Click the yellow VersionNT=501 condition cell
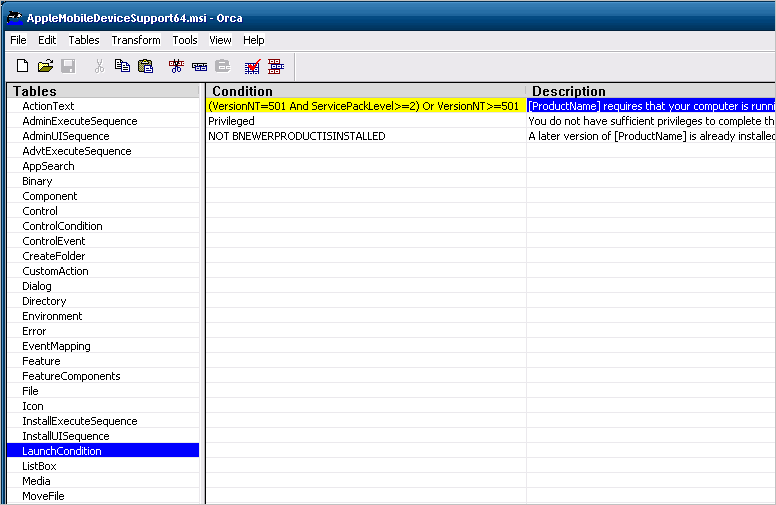Screen dimensions: 776x505 (366, 106)
